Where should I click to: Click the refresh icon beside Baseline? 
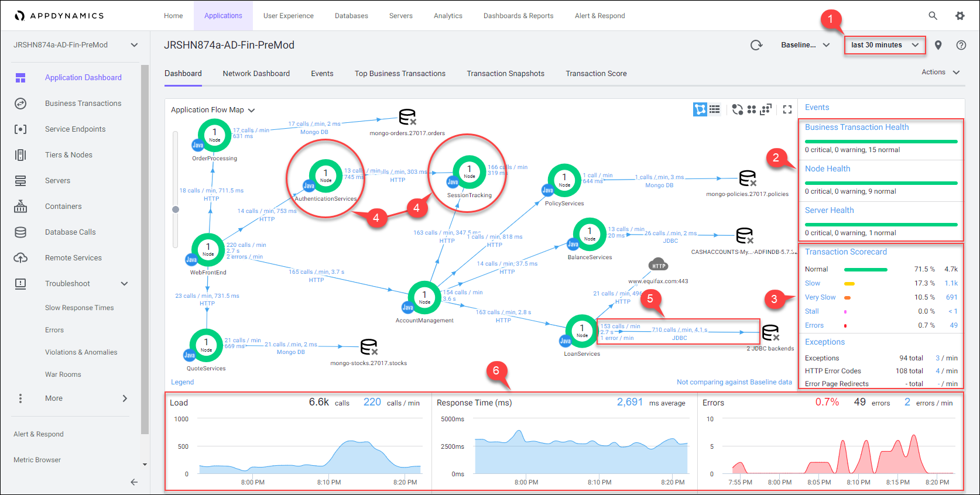[756, 45]
